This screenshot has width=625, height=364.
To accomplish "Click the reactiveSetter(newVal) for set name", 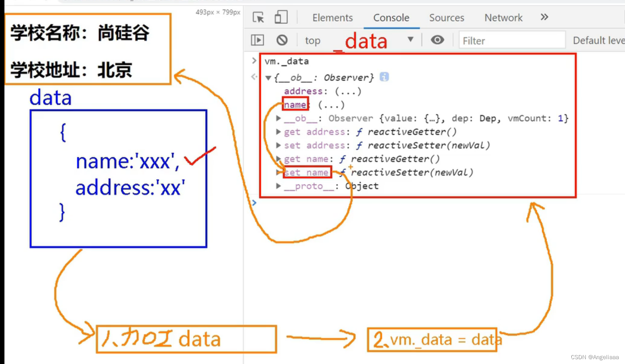I will click(412, 173).
